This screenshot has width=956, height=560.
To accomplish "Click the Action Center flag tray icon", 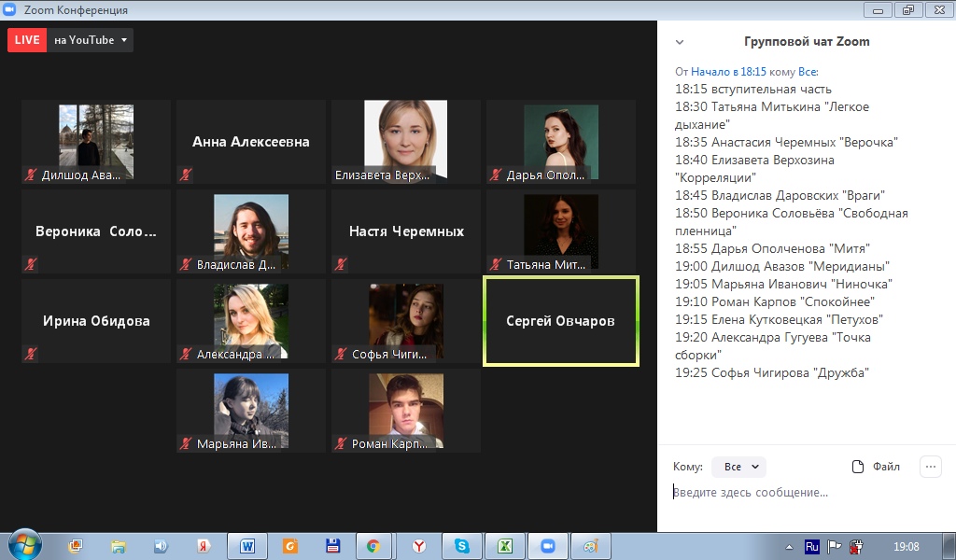I will pos(834,547).
